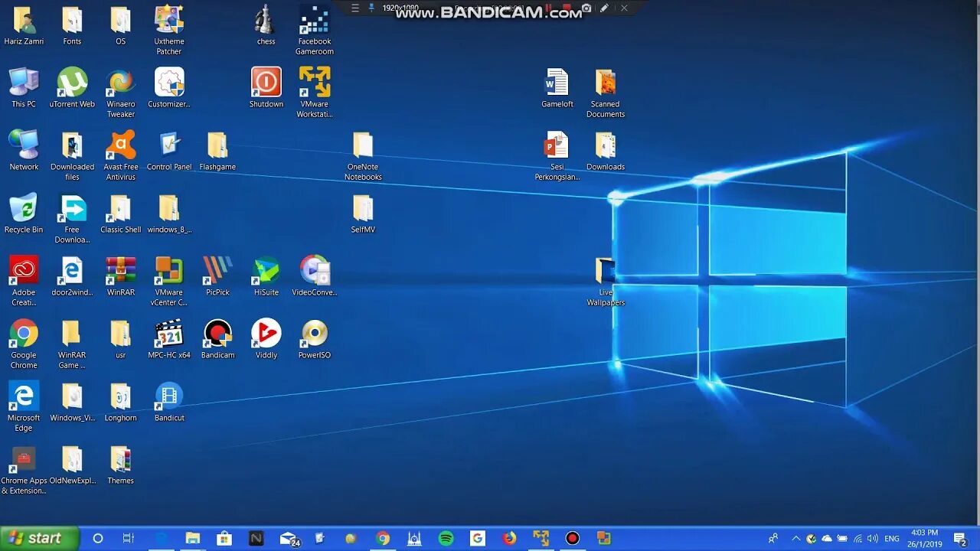Open the Longhorn folder
Viewport: 980px width, 551px height.
121,403
